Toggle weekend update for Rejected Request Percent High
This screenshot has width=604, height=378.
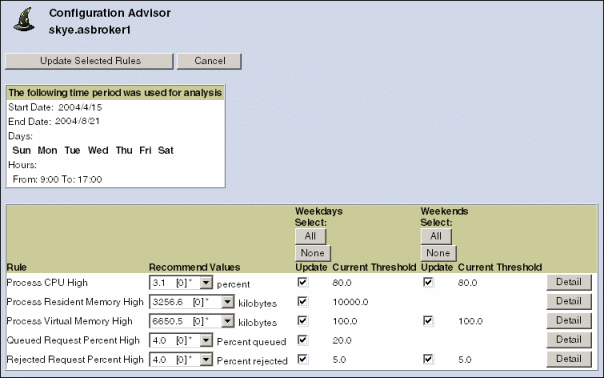[x=428, y=359]
